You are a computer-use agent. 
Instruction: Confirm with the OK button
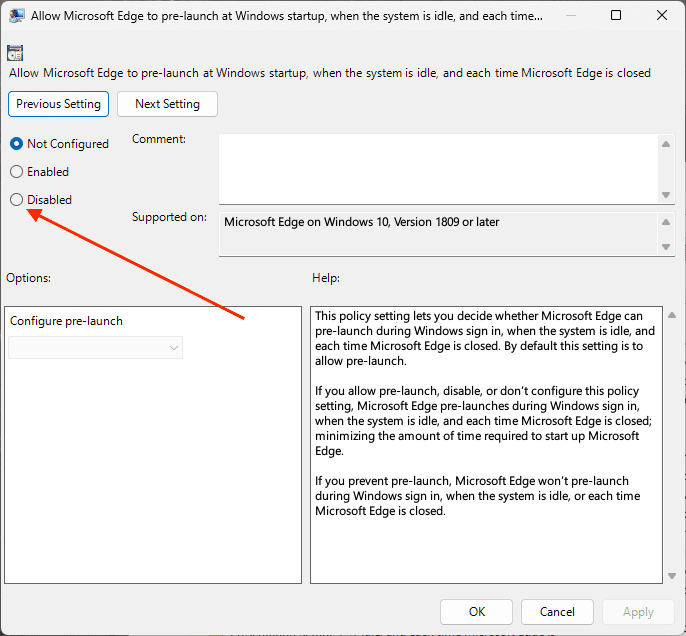[476, 612]
